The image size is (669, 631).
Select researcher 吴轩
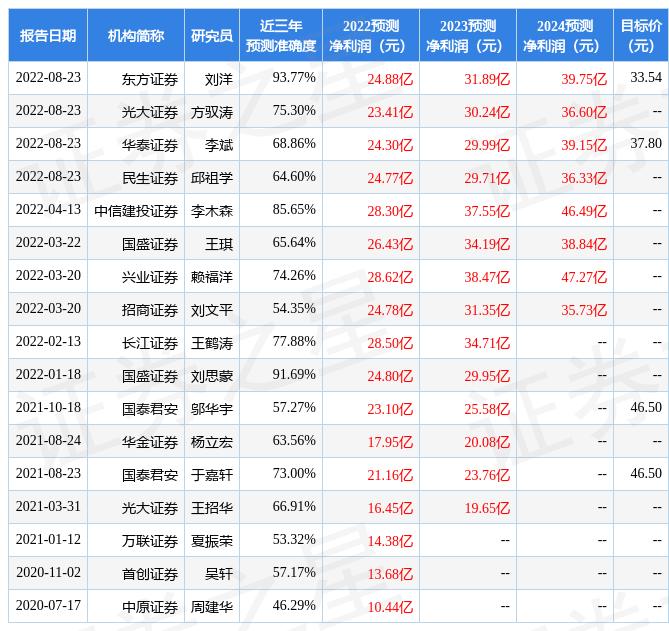coord(219,574)
